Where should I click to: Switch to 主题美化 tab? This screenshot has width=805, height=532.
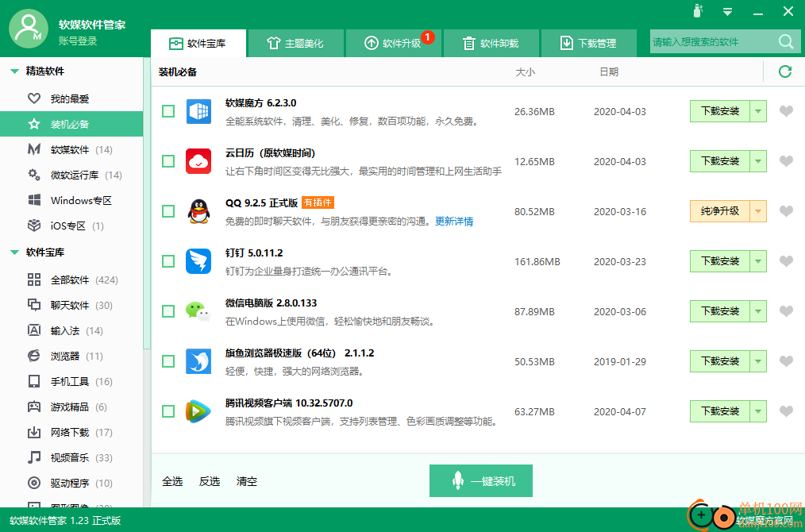[295, 43]
